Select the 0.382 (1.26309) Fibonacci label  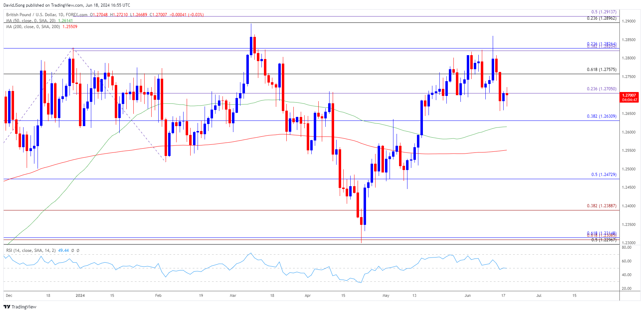[602, 116]
